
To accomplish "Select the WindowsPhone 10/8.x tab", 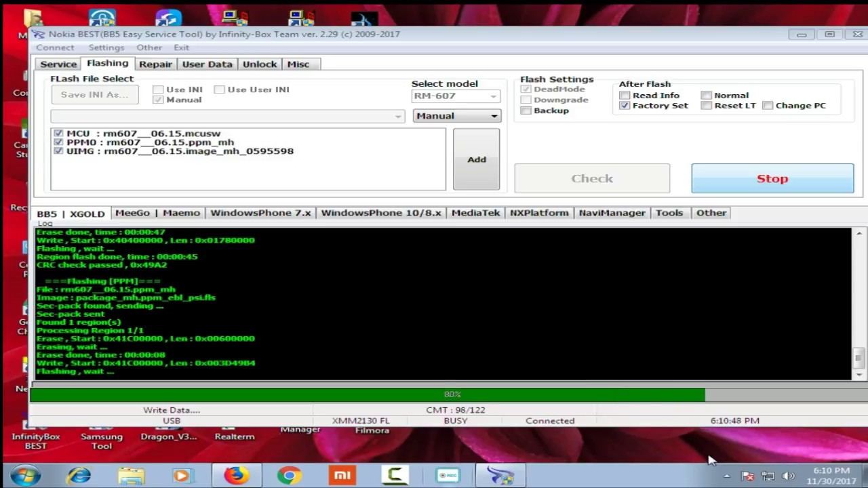I will pos(381,213).
